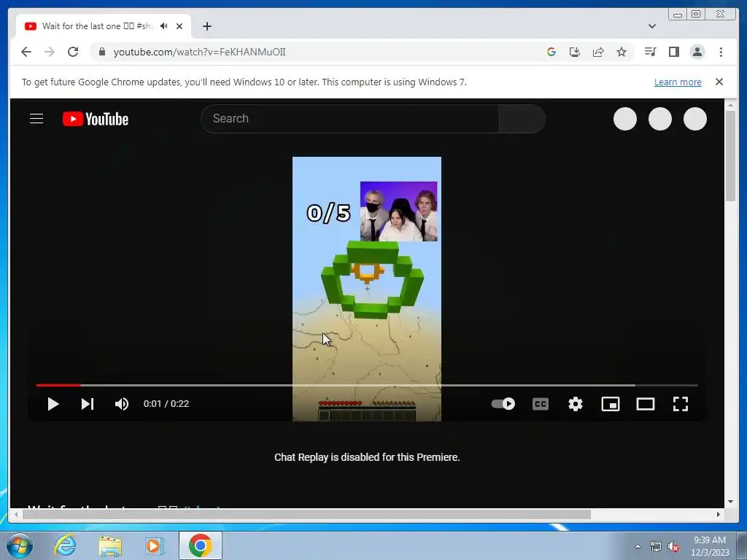
Task: Click the search submit button
Action: 522,119
